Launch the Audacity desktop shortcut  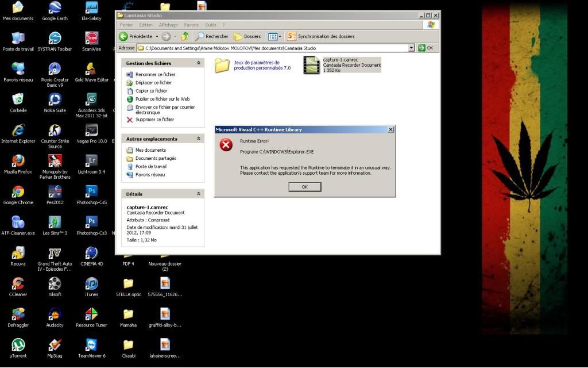[55, 315]
